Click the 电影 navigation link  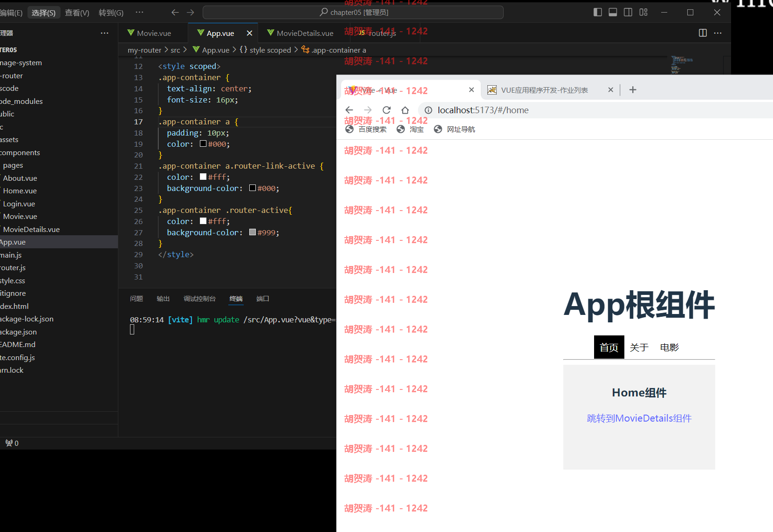point(670,347)
